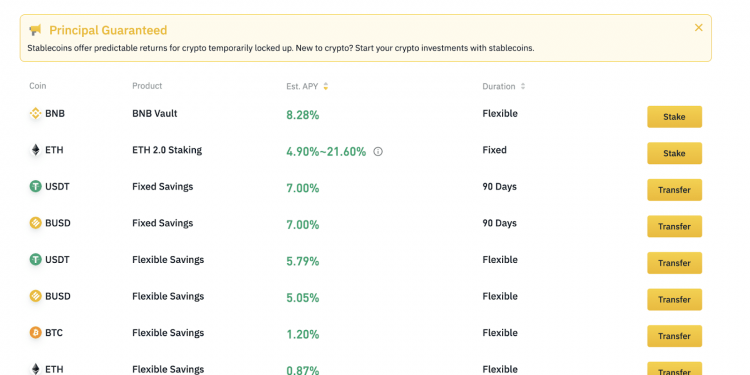Click the BUSD icon in Fixed Savings row
This screenshot has height=375, width=750.
[35, 223]
